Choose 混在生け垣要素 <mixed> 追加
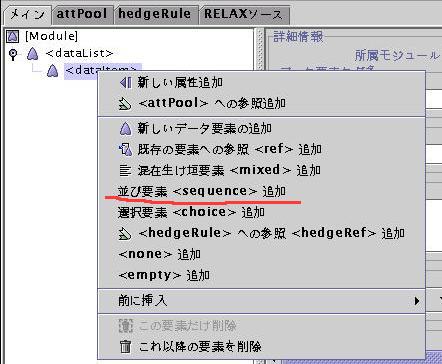Screen dimensions: 442x364 click(x=261, y=170)
